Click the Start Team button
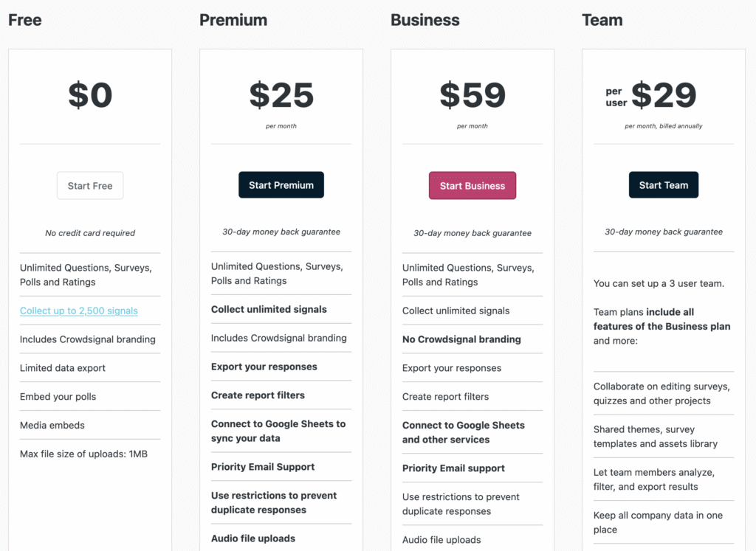 663,184
